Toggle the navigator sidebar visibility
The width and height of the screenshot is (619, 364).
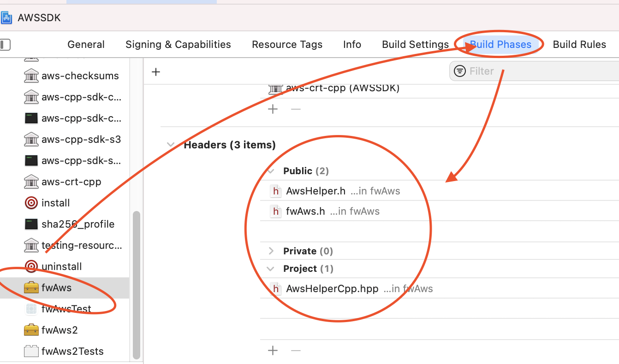click(x=6, y=44)
